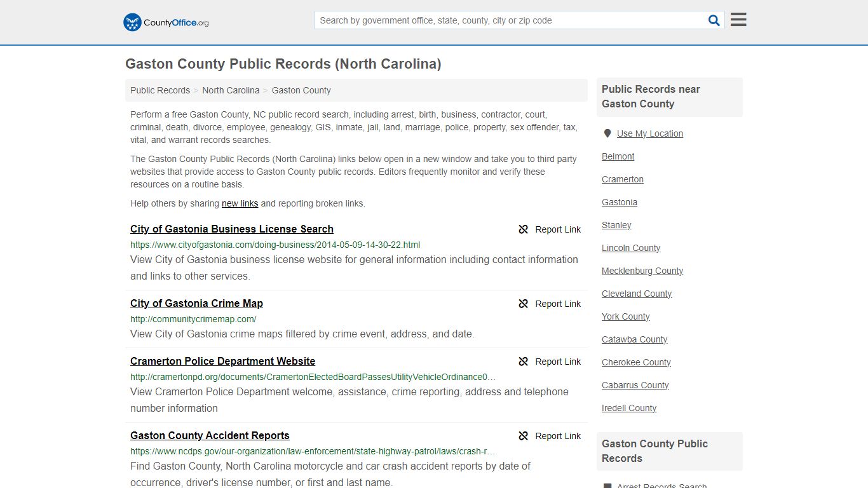
Task: Click the CountyOffice.org logo
Action: click(x=166, y=22)
